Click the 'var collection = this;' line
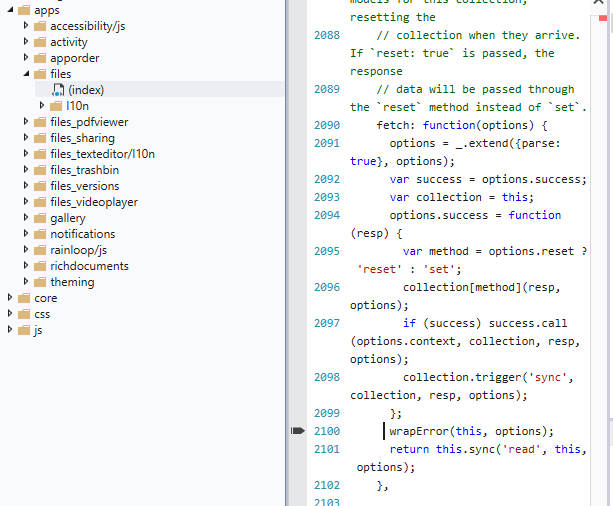This screenshot has height=506, width=613. pos(462,197)
